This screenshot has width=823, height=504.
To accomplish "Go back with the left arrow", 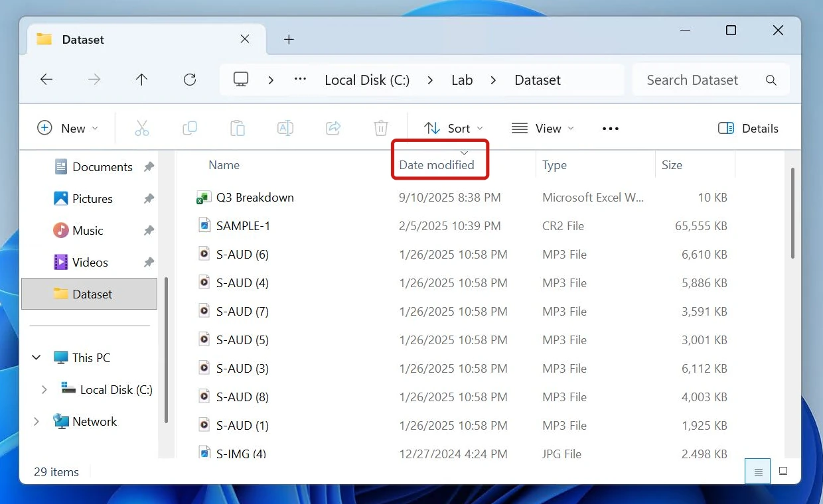I will pyautogui.click(x=46, y=80).
